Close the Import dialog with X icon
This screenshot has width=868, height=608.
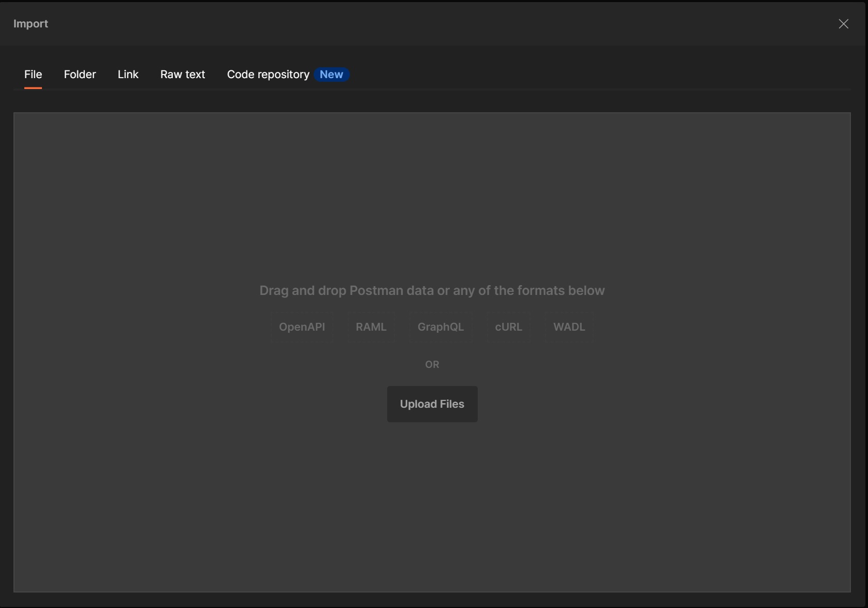pyautogui.click(x=843, y=24)
